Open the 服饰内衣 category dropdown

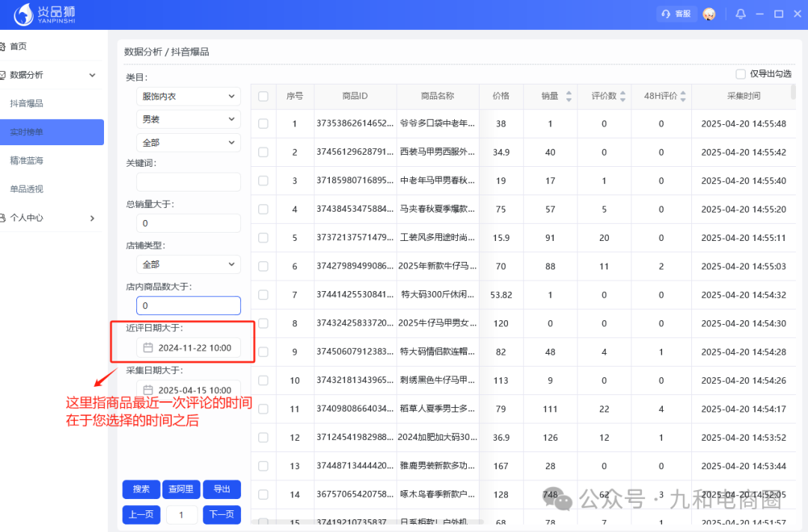pyautogui.click(x=188, y=96)
